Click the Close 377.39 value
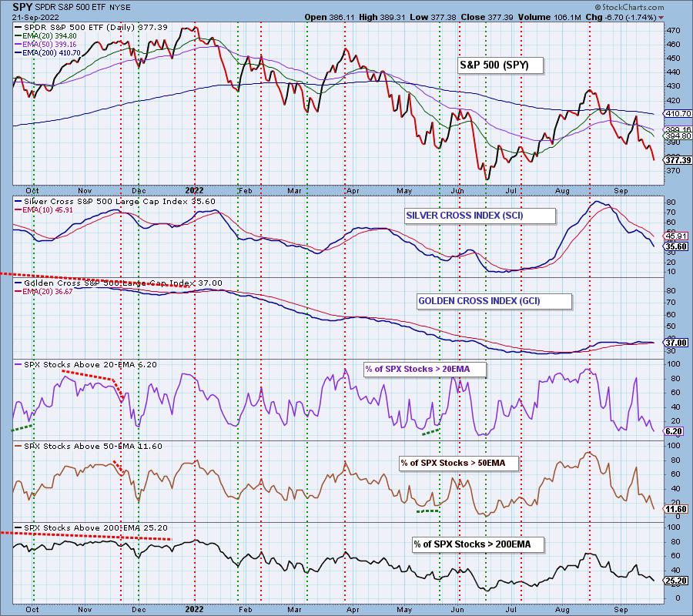This screenshot has width=693, height=616. pyautogui.click(x=487, y=17)
